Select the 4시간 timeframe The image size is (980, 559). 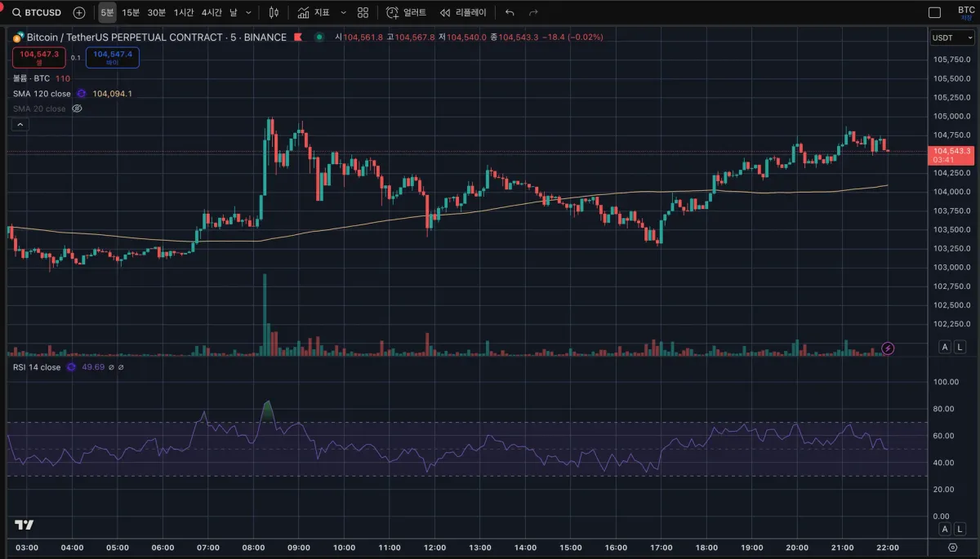[x=212, y=12]
